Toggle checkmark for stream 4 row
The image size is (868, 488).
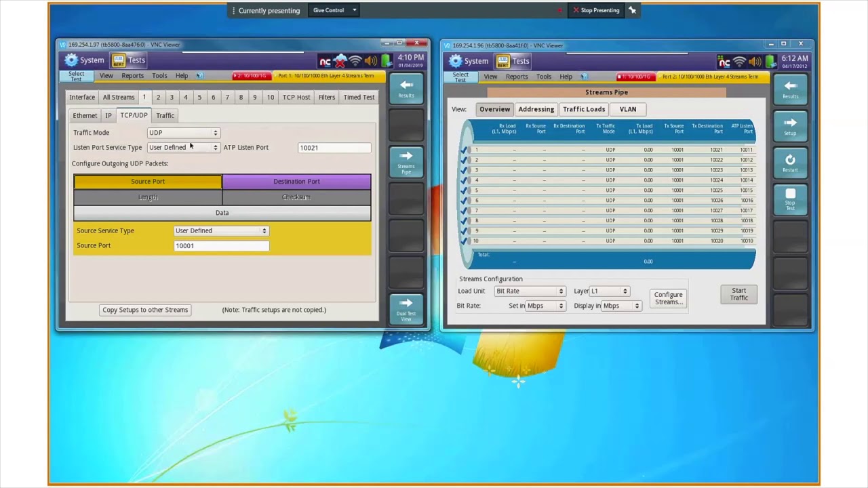pos(465,180)
